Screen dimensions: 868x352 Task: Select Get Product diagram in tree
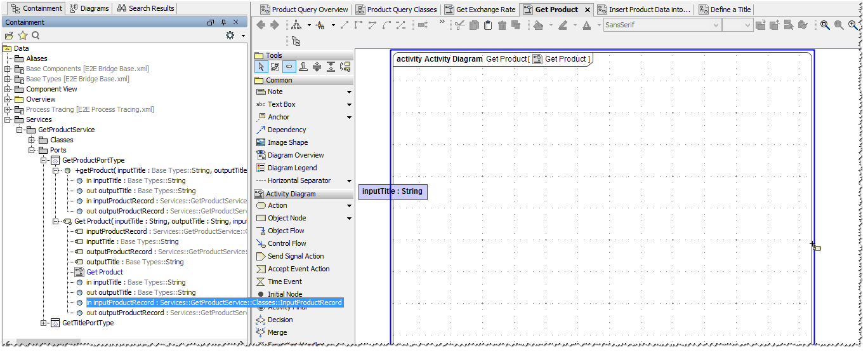pos(104,272)
